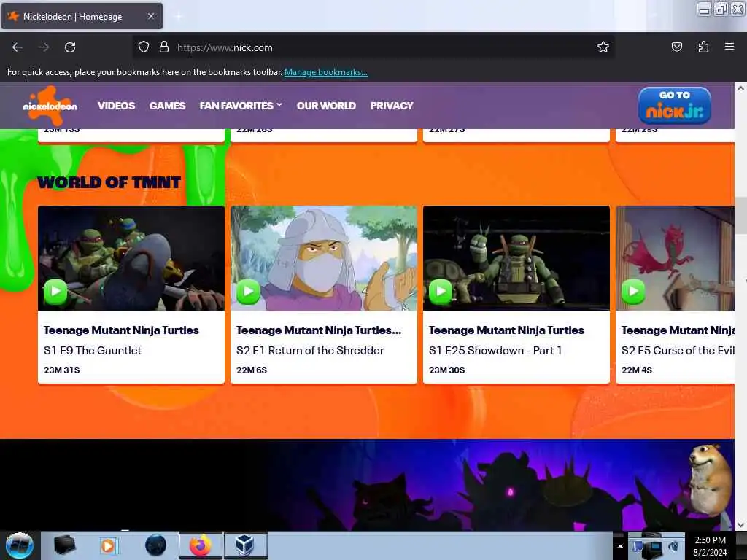The width and height of the screenshot is (747, 560).
Task: Bookmark this page with the star icon
Action: (x=603, y=47)
